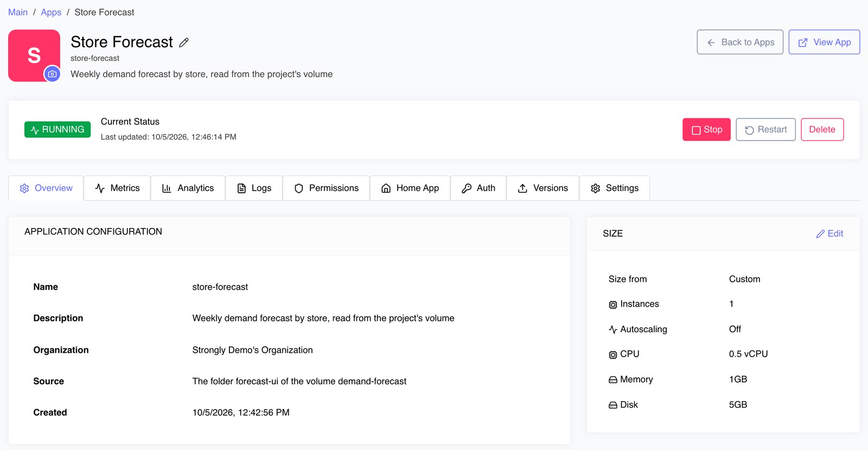This screenshot has width=868, height=450.
Task: Click the 5GB disk value
Action: click(x=738, y=404)
